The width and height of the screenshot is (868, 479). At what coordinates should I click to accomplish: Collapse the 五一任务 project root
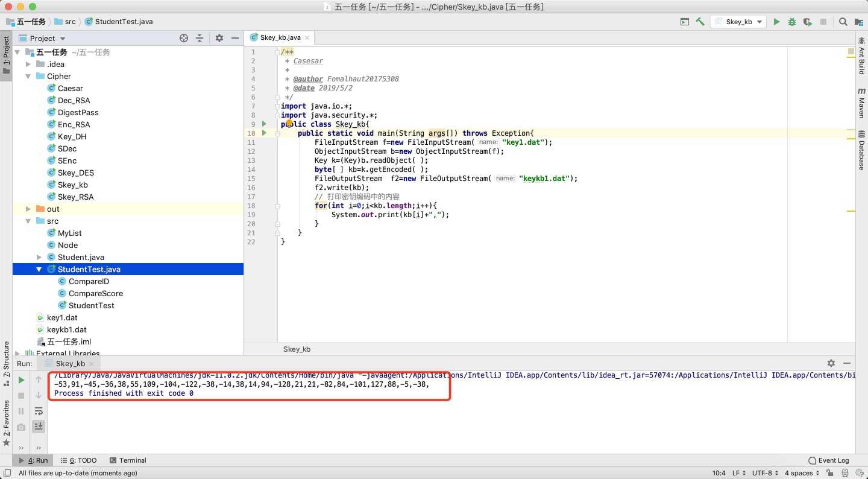[x=17, y=52]
